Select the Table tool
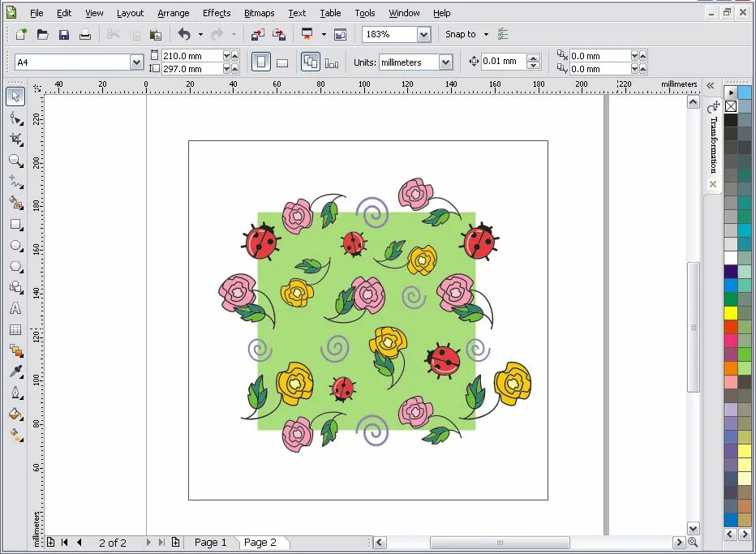This screenshot has width=756, height=554. click(15, 330)
